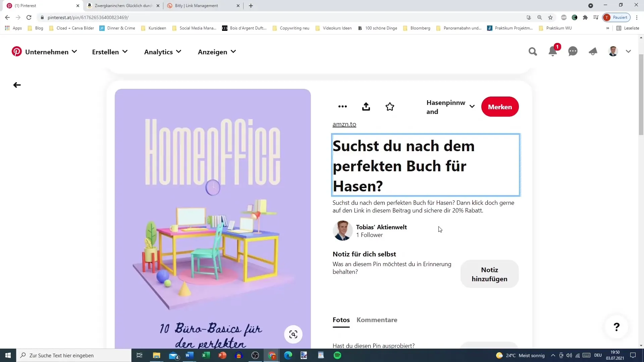
Task: Select the Fotos tab
Action: tap(341, 319)
